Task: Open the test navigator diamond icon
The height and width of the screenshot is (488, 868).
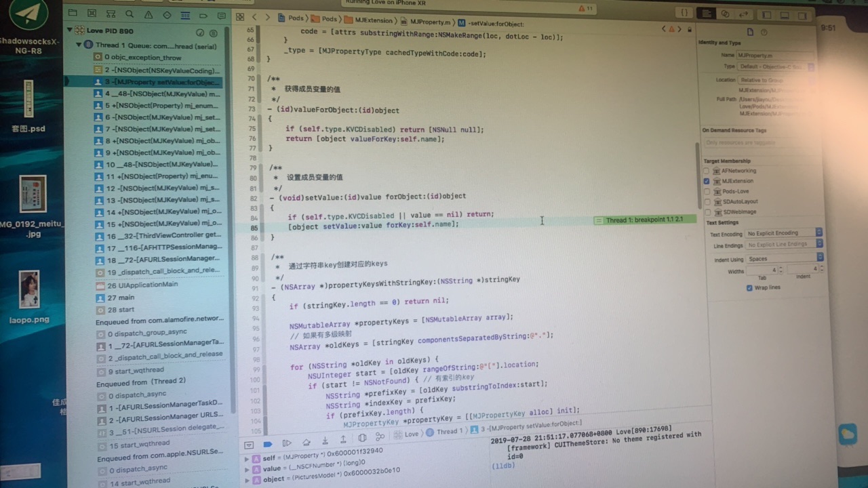Action: tap(167, 15)
